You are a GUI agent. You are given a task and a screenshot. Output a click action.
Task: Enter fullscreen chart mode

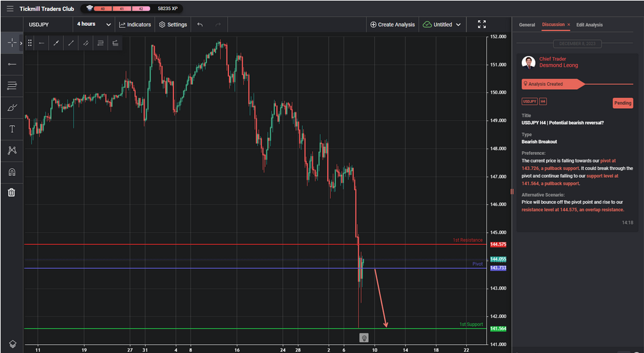482,24
